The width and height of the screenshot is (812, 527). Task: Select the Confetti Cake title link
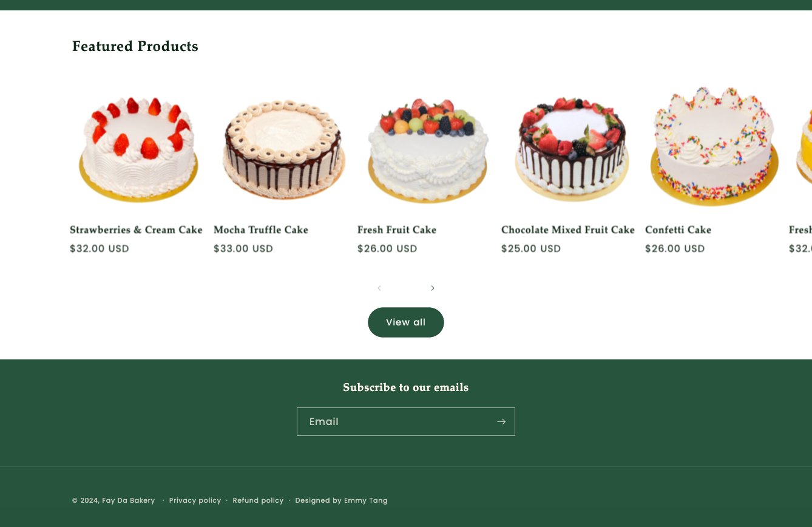[678, 229]
